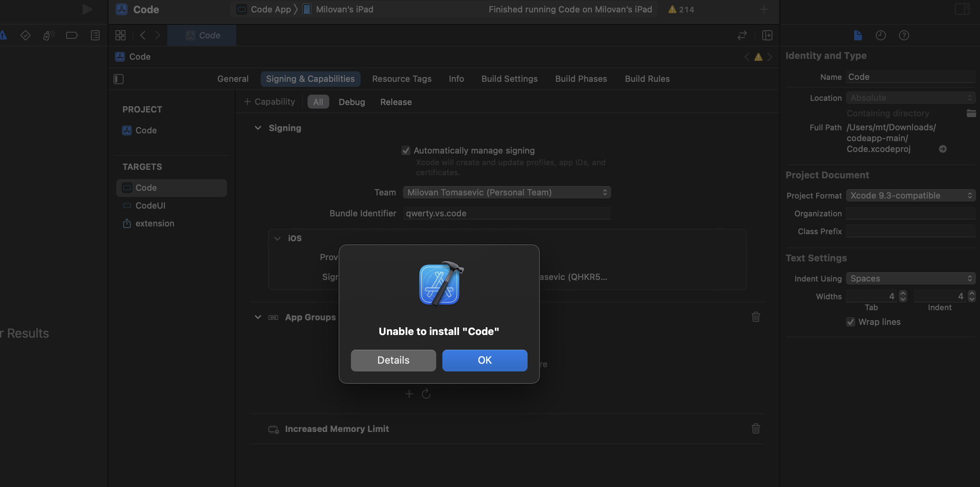Screen dimensions: 980x487
Task: Click the 214 warnings indicator
Action: tap(681, 9)
